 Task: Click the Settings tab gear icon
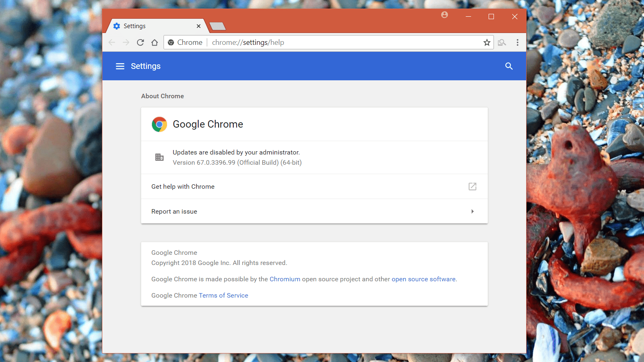(x=117, y=26)
